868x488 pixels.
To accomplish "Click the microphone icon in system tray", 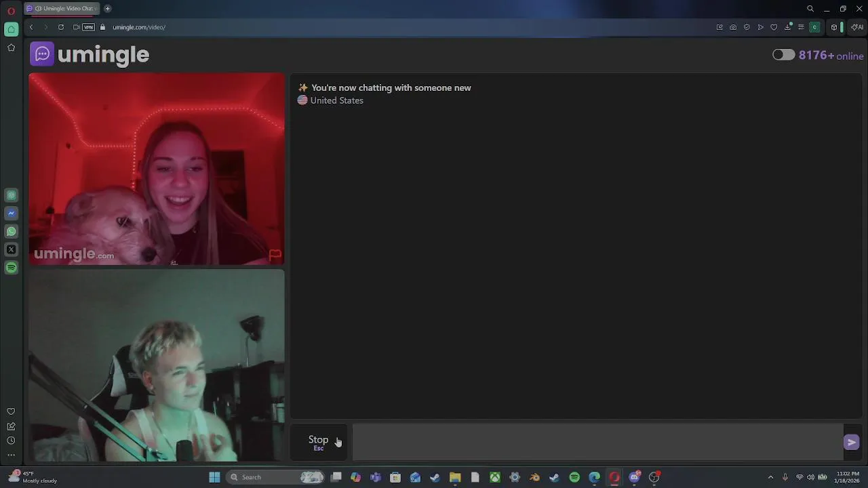I will pyautogui.click(x=785, y=477).
